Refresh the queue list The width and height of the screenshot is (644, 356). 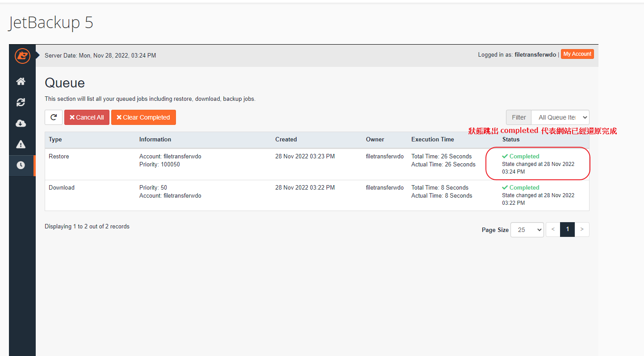click(x=54, y=117)
